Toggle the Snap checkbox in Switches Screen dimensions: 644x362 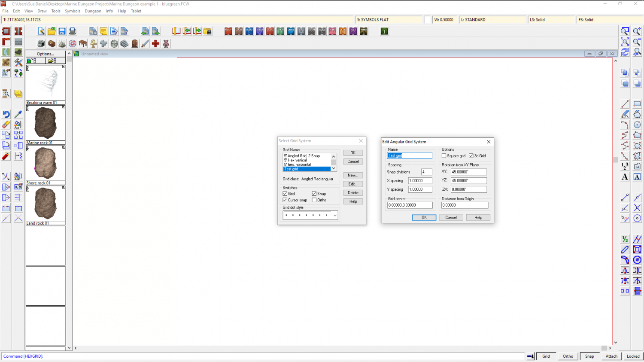[x=314, y=194]
